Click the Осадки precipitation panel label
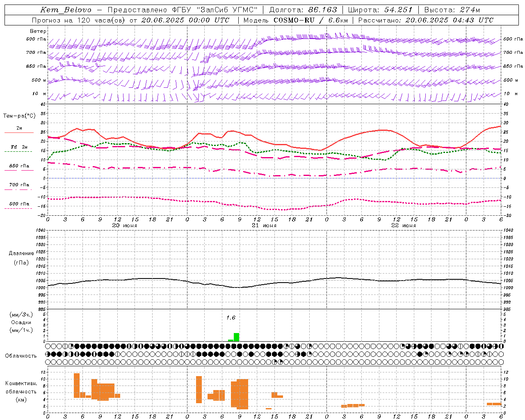The height and width of the screenshot is (420, 525). coord(21,322)
